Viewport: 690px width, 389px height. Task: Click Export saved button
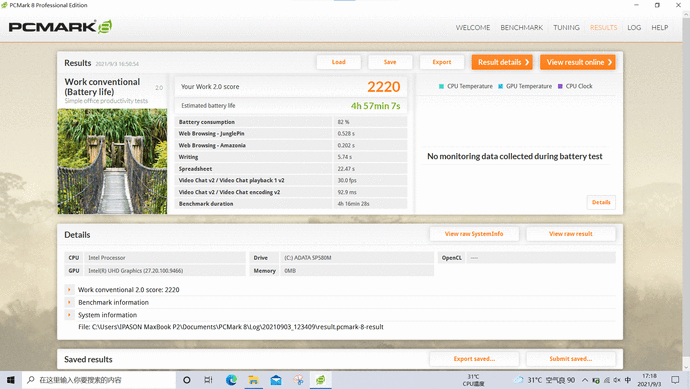click(x=474, y=359)
